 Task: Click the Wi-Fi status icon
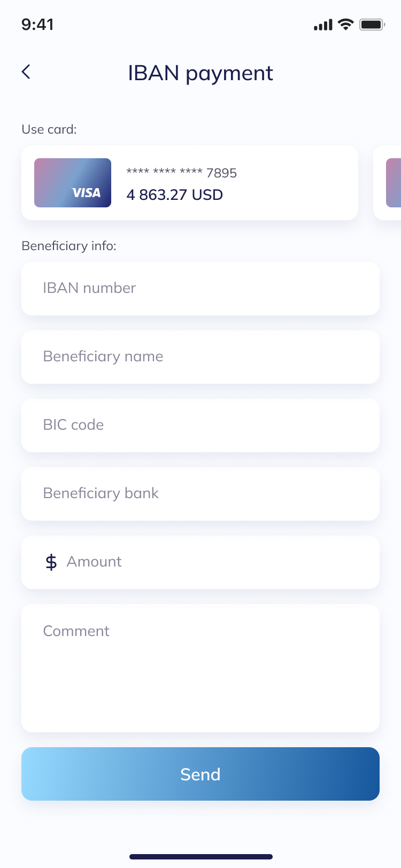346,25
